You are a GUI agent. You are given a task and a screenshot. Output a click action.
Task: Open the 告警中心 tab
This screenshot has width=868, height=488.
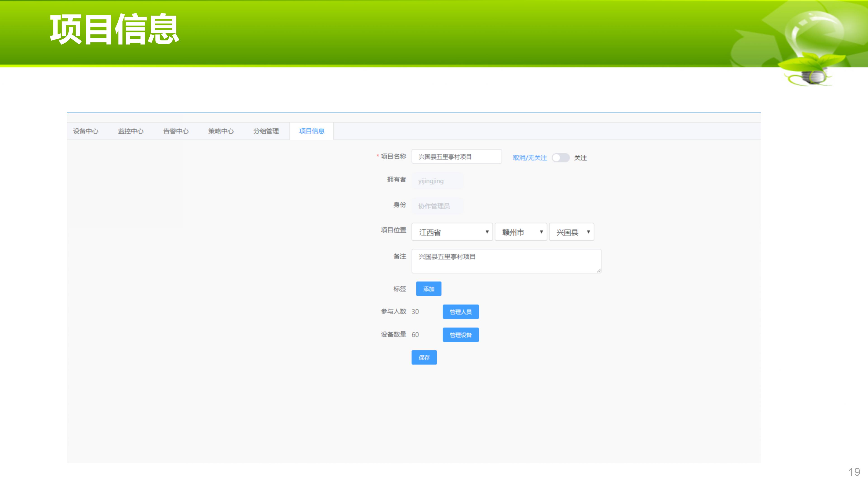[x=176, y=131]
